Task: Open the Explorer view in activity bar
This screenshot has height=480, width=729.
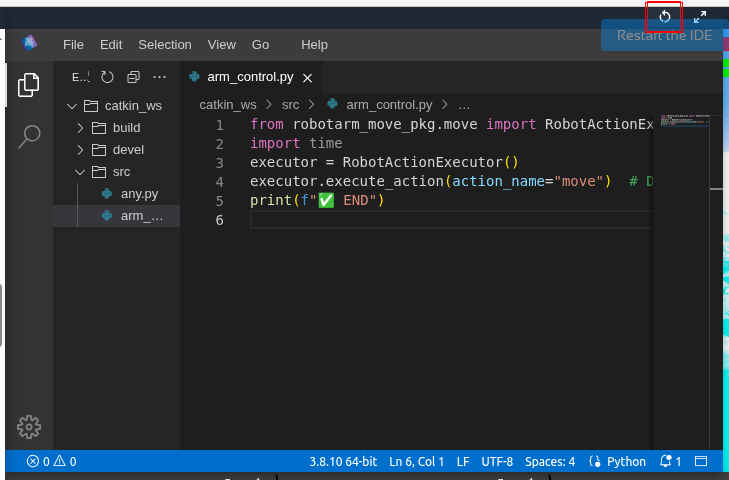Action: pos(29,85)
